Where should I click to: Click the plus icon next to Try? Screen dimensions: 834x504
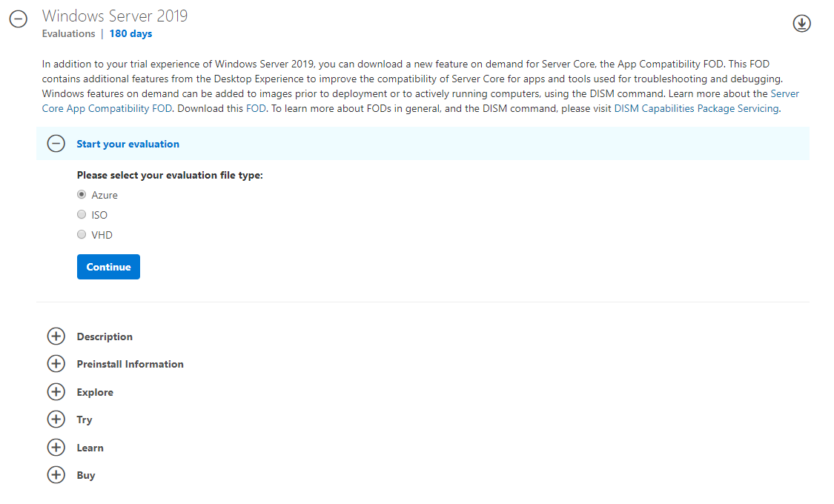[x=56, y=419]
